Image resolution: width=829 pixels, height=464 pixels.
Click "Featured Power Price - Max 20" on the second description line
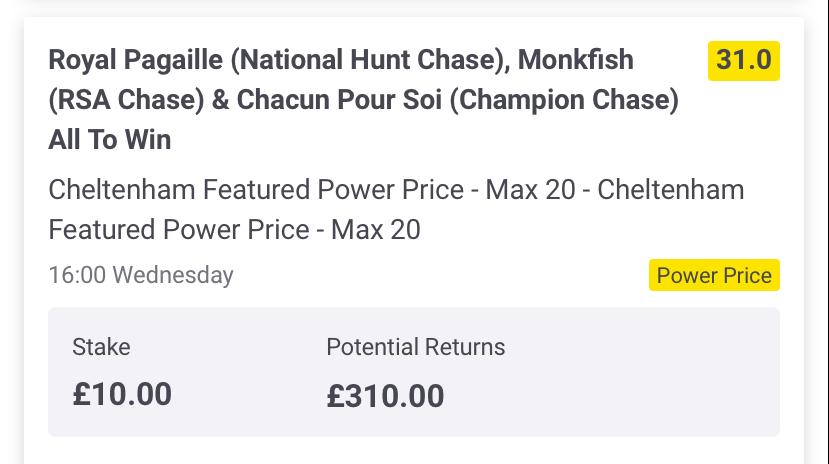pos(234,230)
